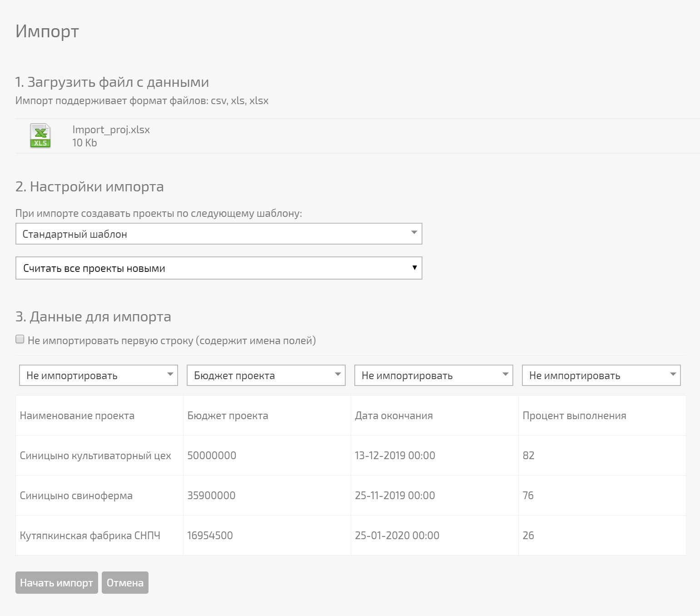
Task: Click the XLS file icon
Action: pyautogui.click(x=40, y=135)
